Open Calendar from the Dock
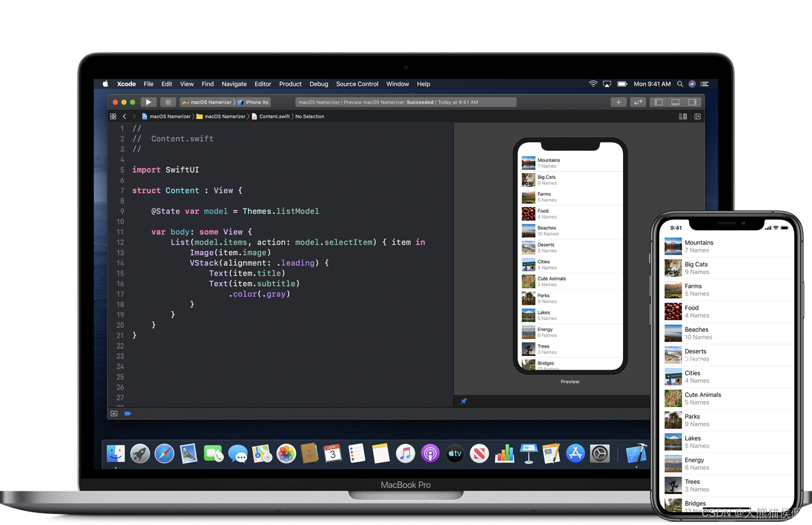Screen dimensions: 812x525 click(333, 453)
